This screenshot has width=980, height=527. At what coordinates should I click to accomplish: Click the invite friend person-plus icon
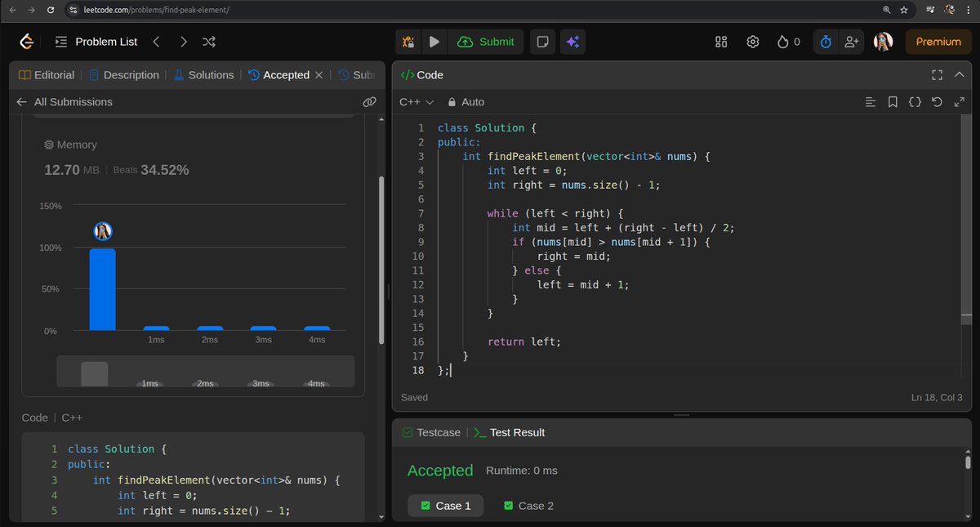[852, 42]
